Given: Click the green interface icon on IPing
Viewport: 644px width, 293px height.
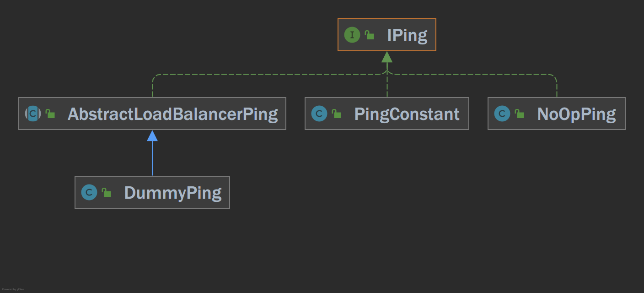Looking at the screenshot, I should point(352,35).
